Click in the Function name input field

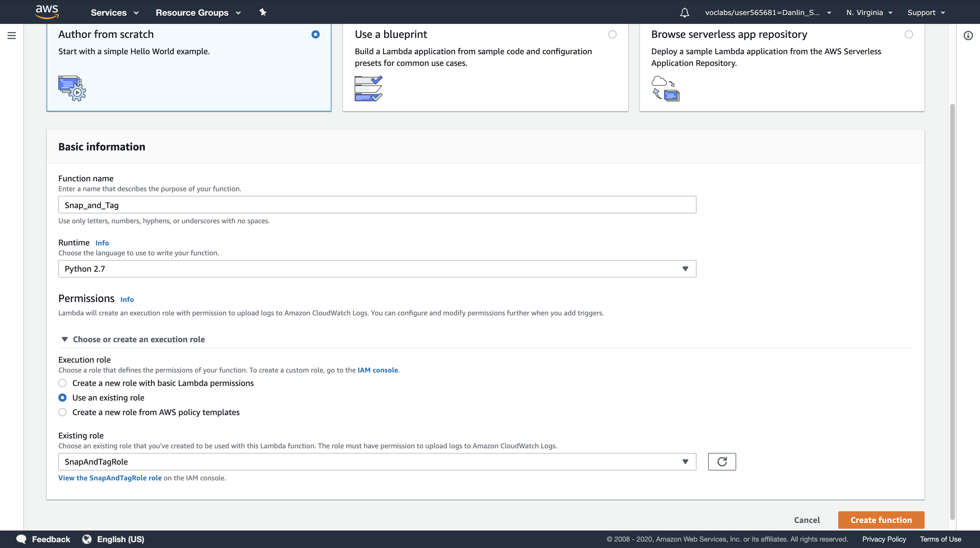coord(377,205)
